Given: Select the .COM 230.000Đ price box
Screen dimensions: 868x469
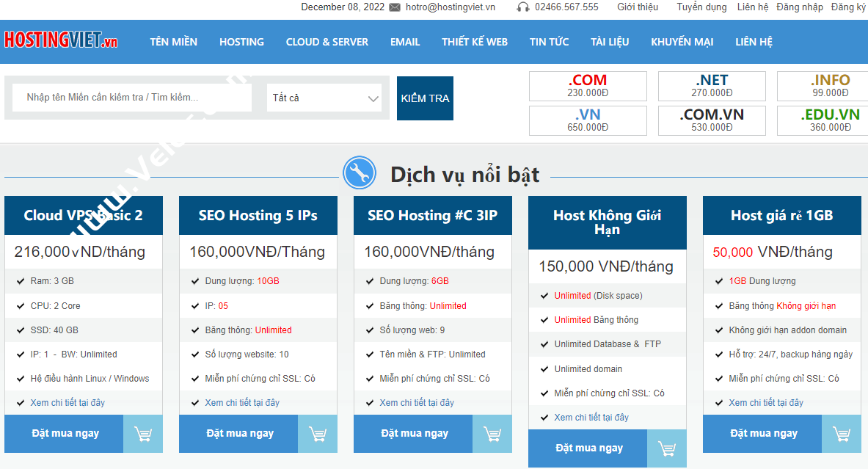Looking at the screenshot, I should click(587, 86).
